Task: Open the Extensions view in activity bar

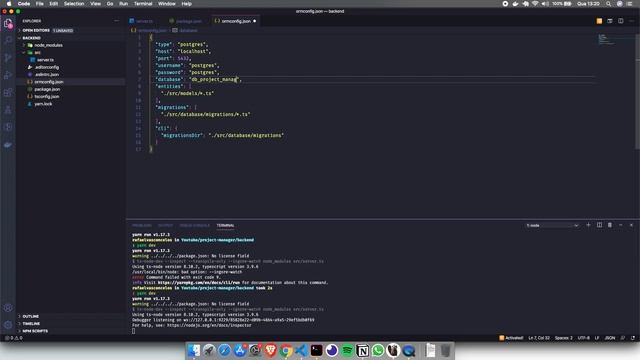Action: 8,92
